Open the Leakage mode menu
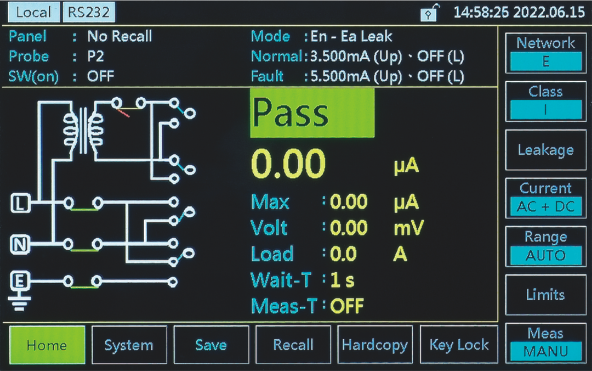Image resolution: width=592 pixels, height=371 pixels. pos(546,150)
